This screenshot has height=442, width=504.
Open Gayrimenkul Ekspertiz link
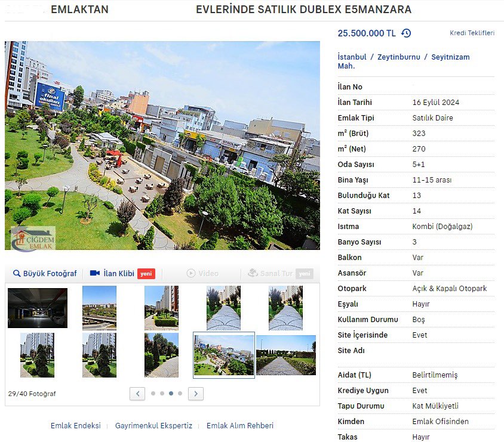coord(153,426)
